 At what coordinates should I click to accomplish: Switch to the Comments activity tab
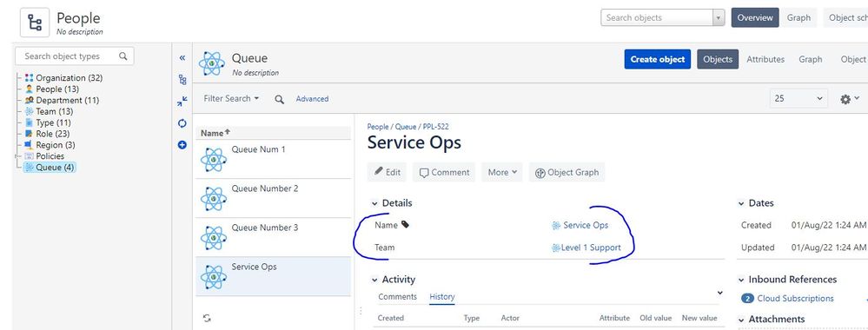(x=397, y=297)
